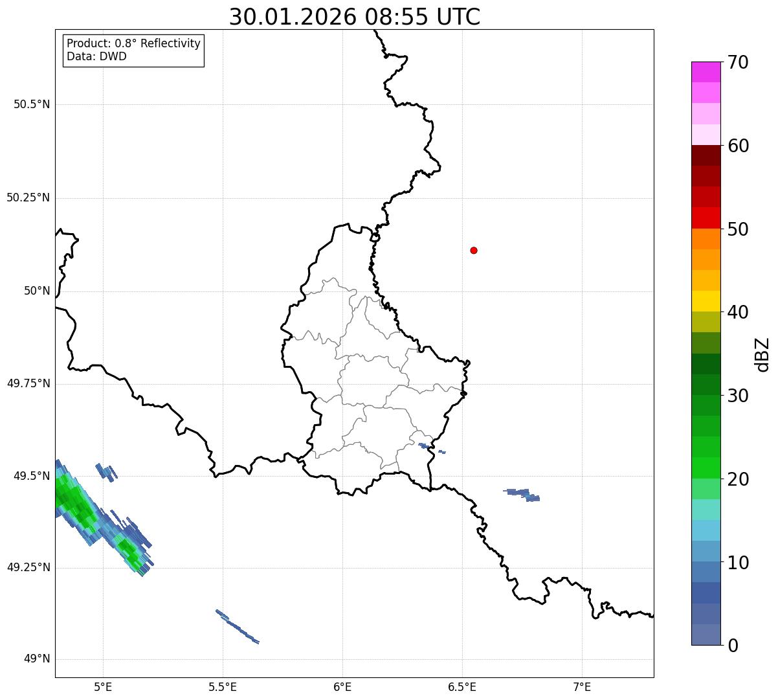The height and width of the screenshot is (700, 778).
Task: Click the yellow colorbar segment above 40
Action: pyautogui.click(x=706, y=302)
